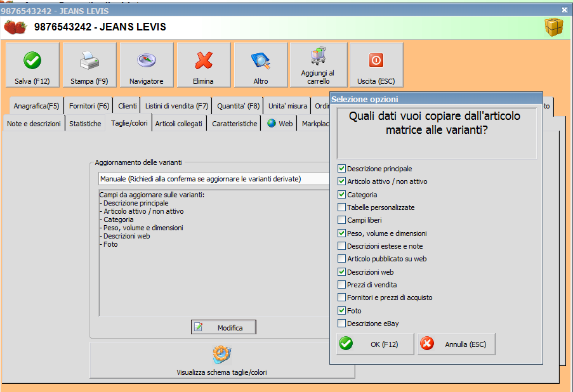
Task: Enable Fornitori e prezzi di acquisto
Action: (341, 297)
